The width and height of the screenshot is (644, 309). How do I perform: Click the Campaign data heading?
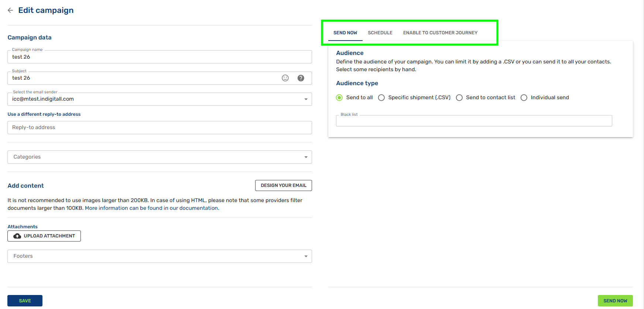tap(30, 38)
